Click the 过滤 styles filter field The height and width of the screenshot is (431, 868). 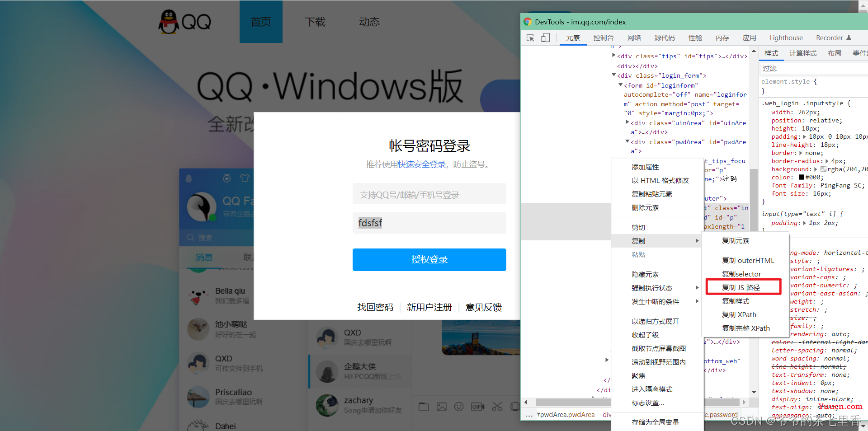point(813,68)
